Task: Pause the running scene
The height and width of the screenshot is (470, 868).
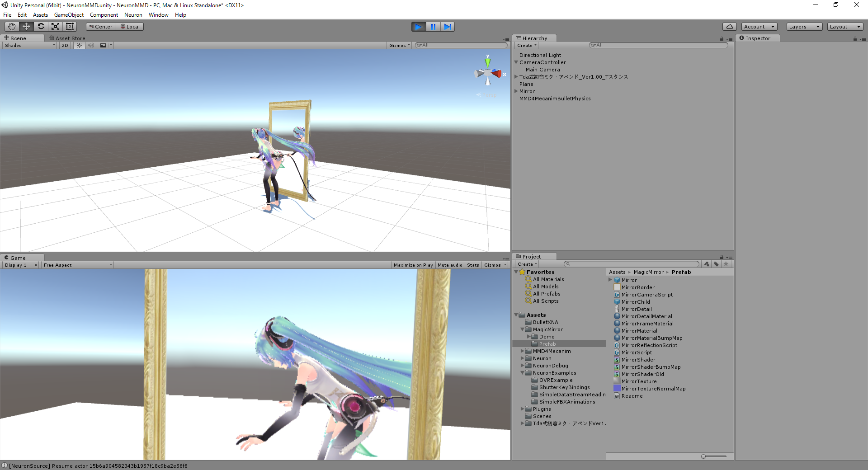Action: click(433, 27)
